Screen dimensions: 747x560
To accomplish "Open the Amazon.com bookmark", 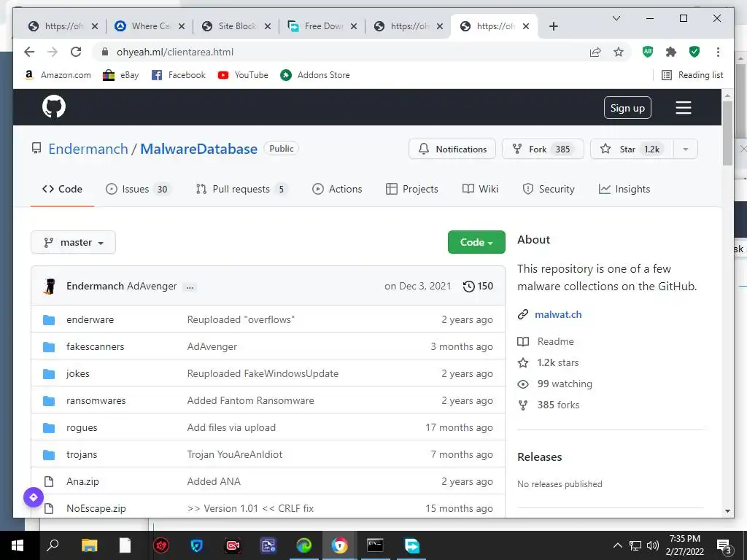I will tap(57, 75).
